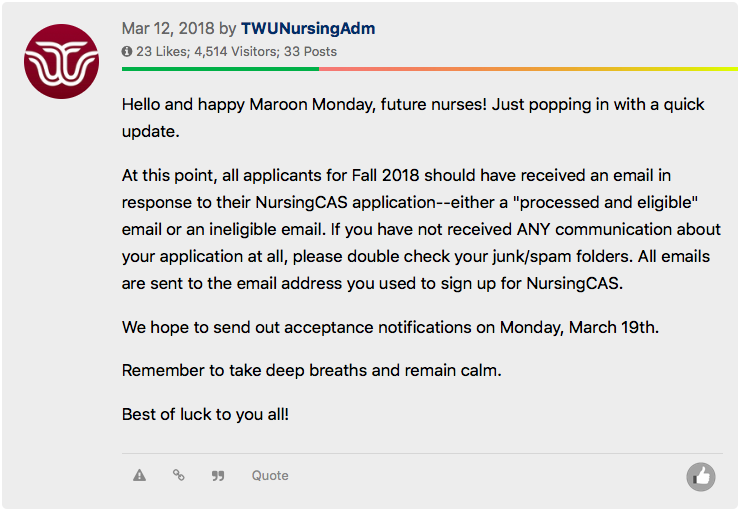
Task: Click the quotation marks icon
Action: [x=218, y=475]
